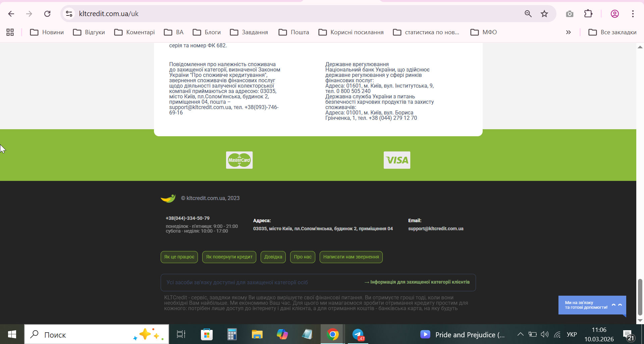Viewport: 644px width, 344px height.
Task: Click the Pride and Prejudice media item
Action: pos(463,335)
